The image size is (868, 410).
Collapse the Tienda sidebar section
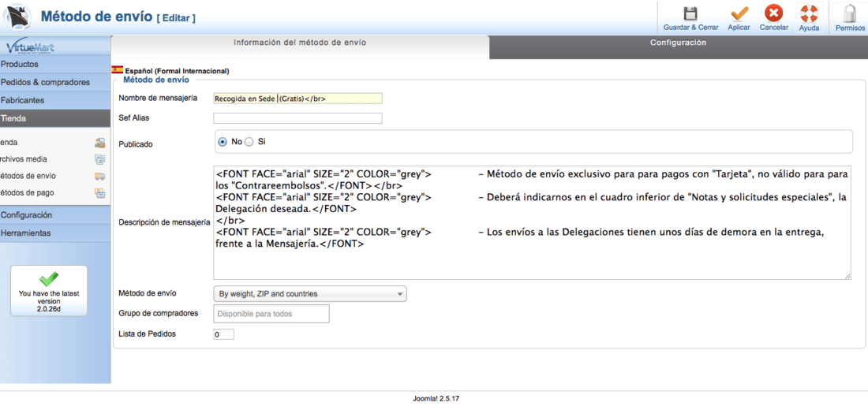pos(55,118)
